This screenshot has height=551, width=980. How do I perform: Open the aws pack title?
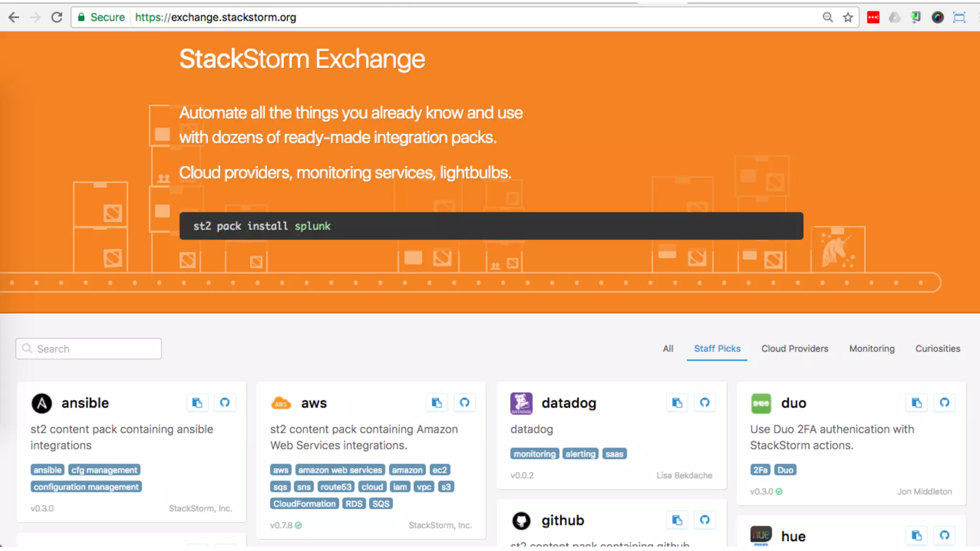coord(314,403)
